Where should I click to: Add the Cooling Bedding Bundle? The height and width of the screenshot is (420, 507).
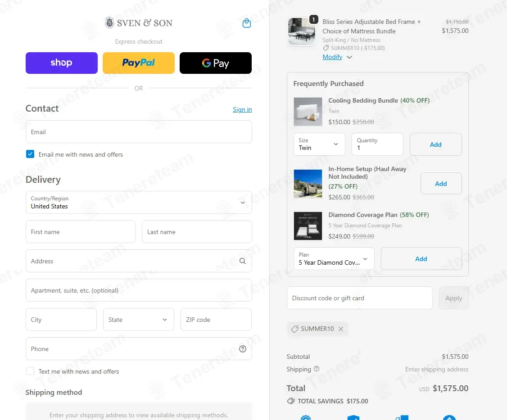coord(435,144)
